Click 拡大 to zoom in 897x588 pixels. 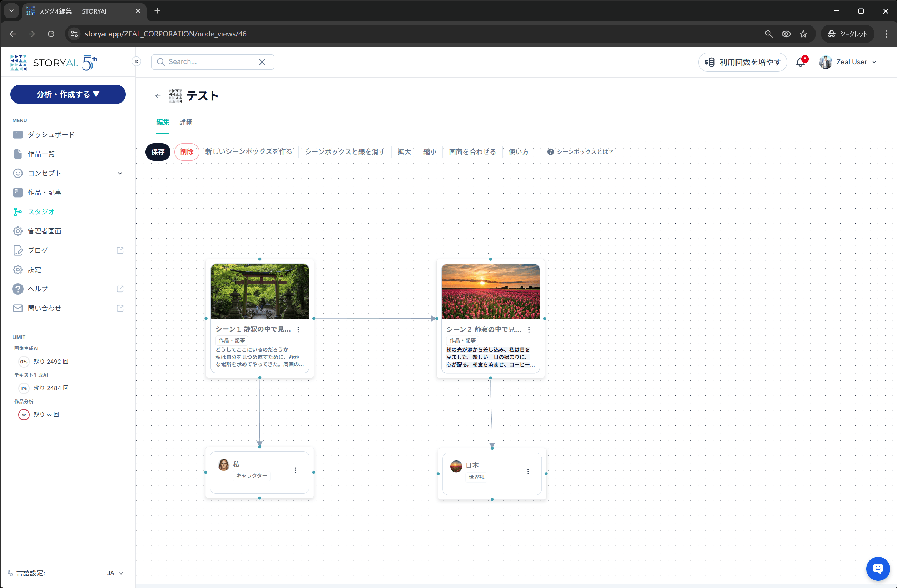tap(404, 152)
